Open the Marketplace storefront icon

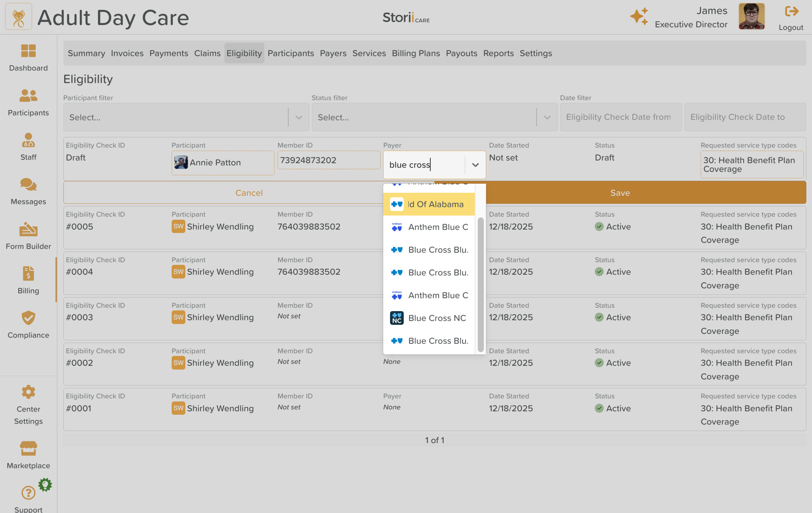pyautogui.click(x=28, y=448)
